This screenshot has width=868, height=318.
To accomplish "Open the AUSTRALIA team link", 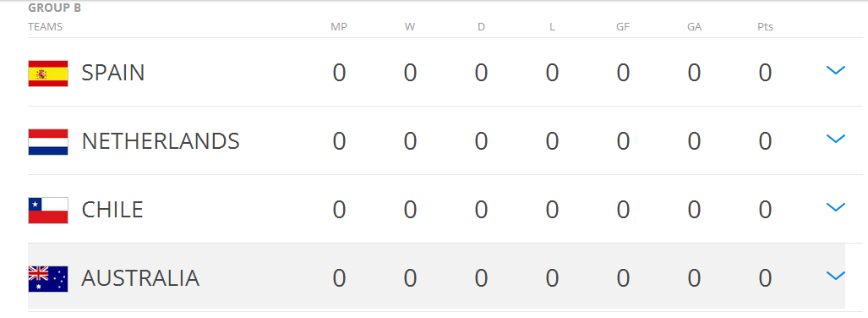I will pyautogui.click(x=140, y=278).
